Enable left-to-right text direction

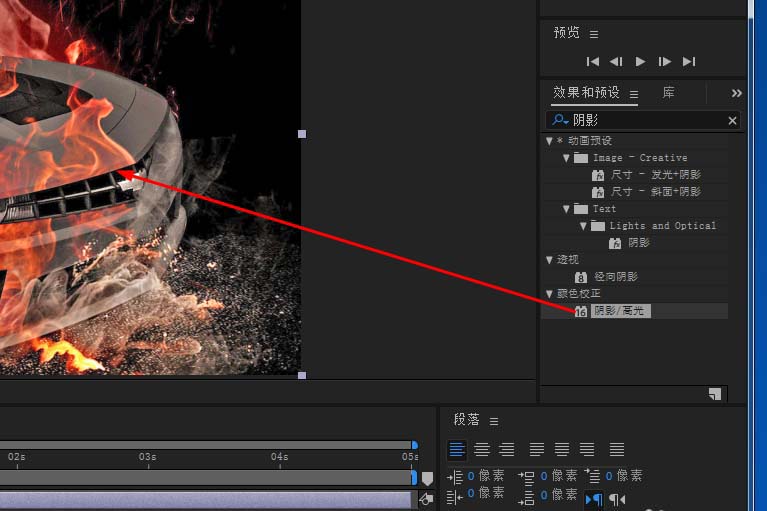(x=593, y=499)
